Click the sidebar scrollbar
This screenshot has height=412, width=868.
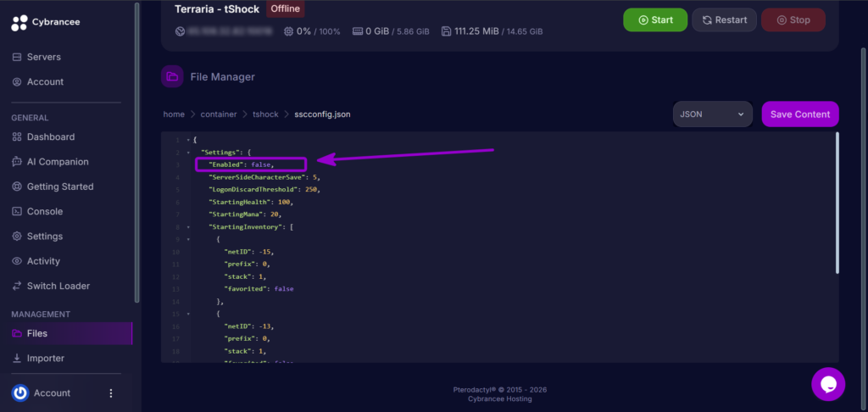click(136, 153)
